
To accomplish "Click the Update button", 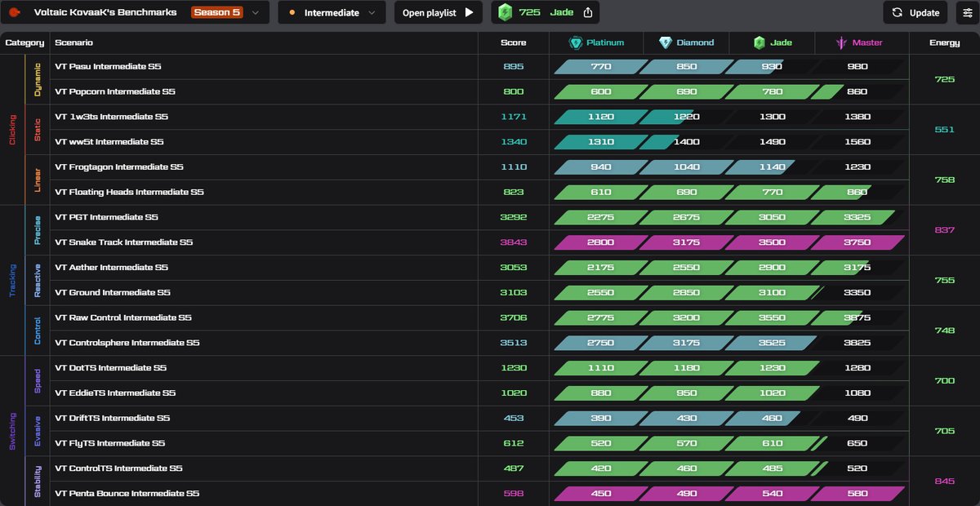I will (915, 12).
